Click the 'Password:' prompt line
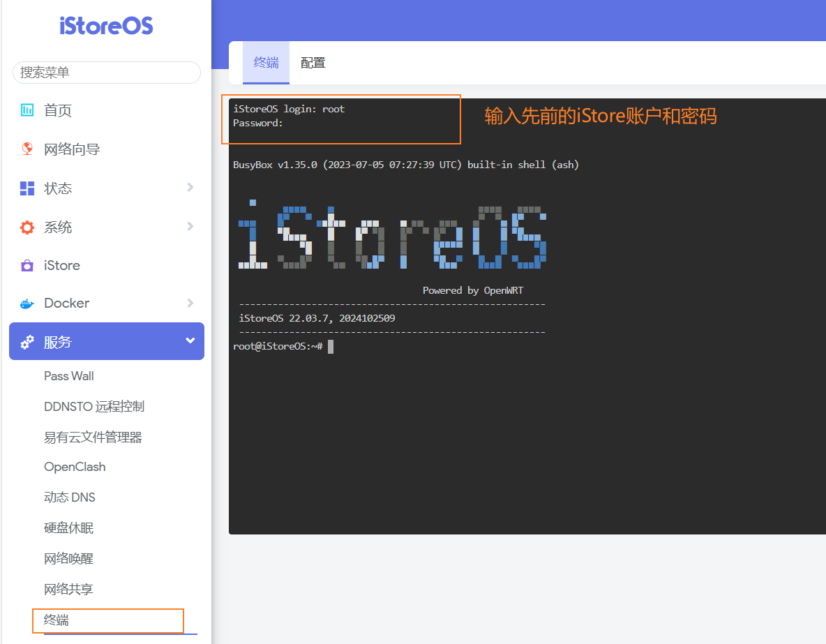 tap(258, 123)
